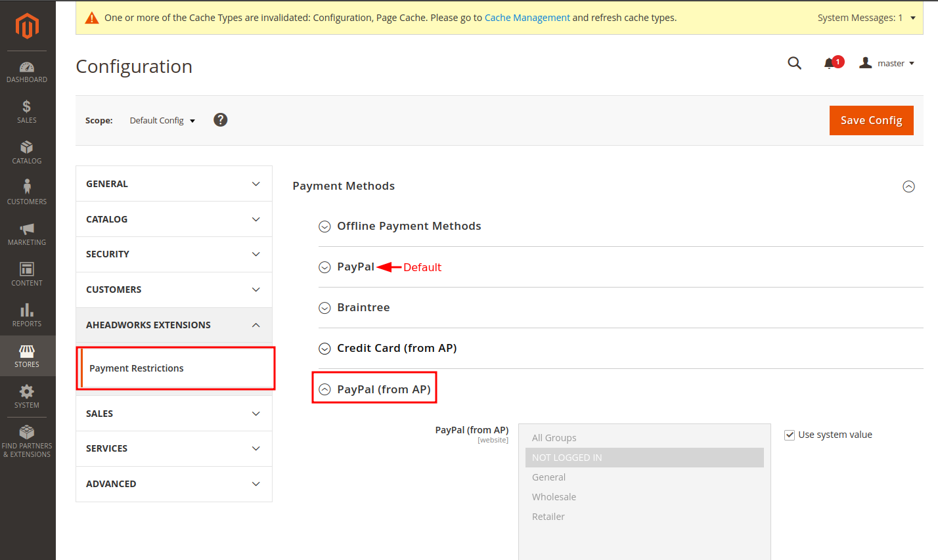
Task: Expand the ADVANCED config tab
Action: [x=174, y=484]
